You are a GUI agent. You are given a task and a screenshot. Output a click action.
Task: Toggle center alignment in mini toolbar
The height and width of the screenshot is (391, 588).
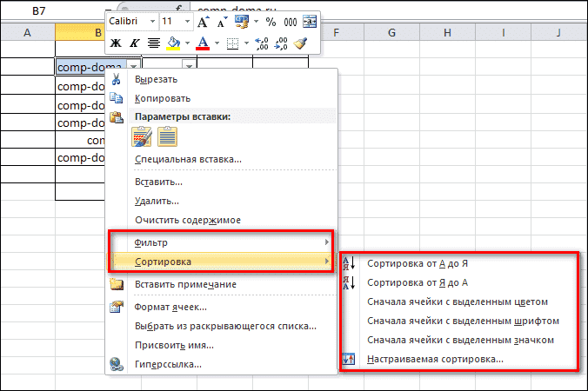coord(153,43)
